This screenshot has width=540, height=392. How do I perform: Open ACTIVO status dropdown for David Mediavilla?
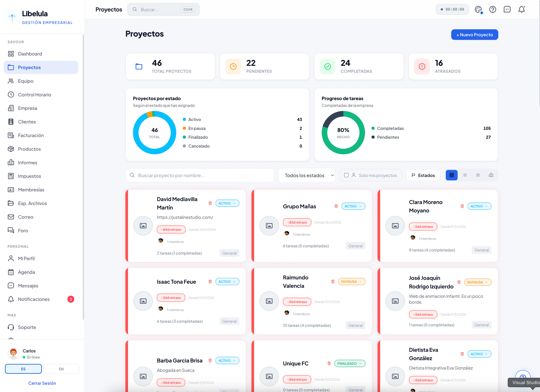(227, 203)
